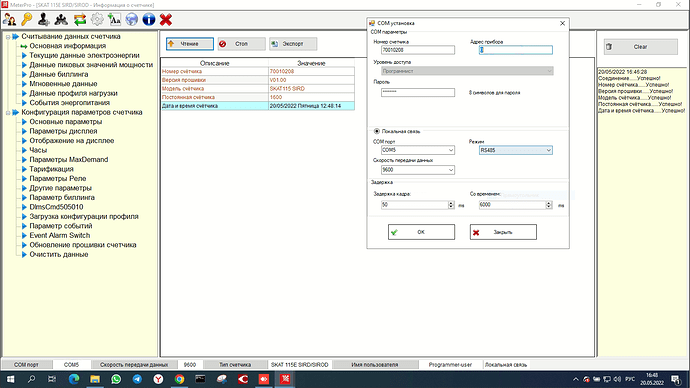This screenshot has height=388, width=690.
Task: Open WhatsApp from the taskbar
Action: [116, 379]
